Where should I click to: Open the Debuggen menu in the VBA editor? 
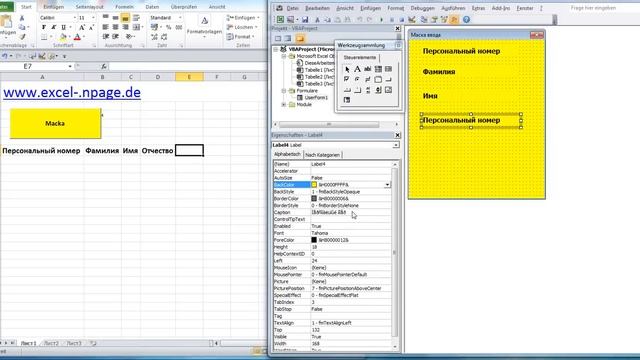coord(422,8)
